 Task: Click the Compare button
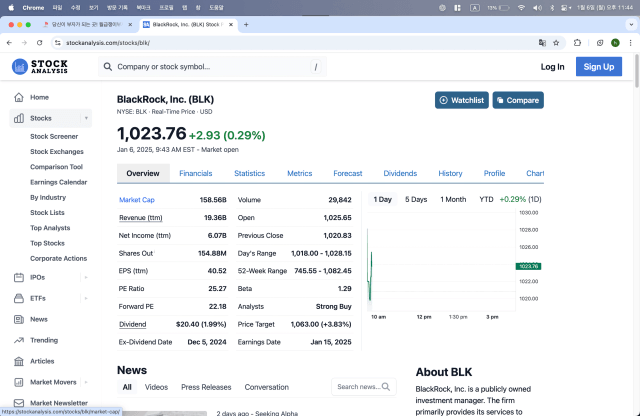tap(518, 100)
